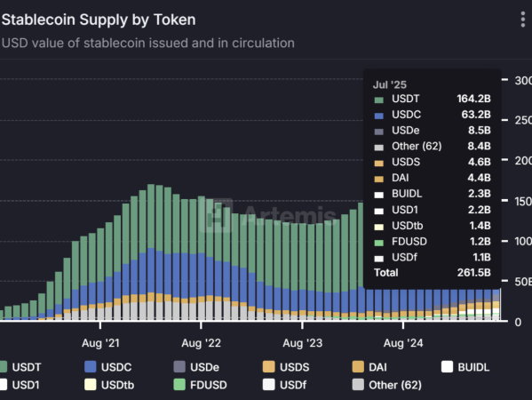The height and width of the screenshot is (400, 532).
Task: Toggle USDe series in the legend
Action: coord(196,367)
